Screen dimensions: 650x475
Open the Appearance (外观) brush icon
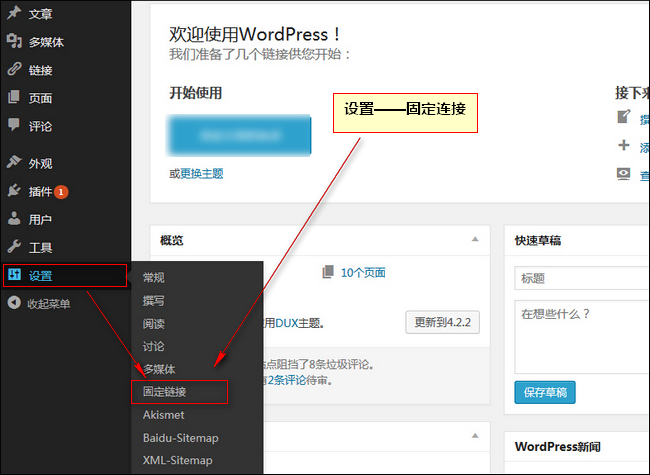(x=14, y=162)
